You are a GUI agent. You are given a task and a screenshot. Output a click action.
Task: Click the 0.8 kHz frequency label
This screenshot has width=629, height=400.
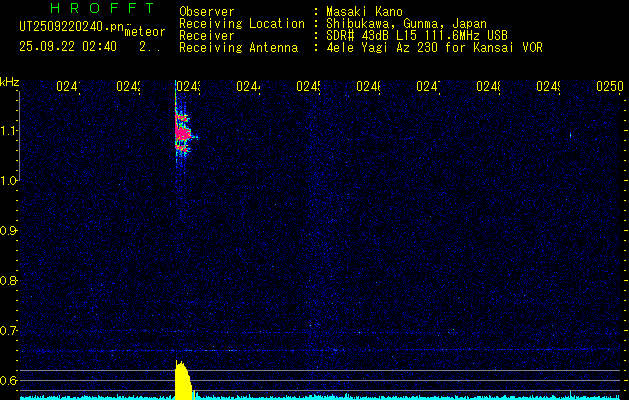[x=8, y=280]
